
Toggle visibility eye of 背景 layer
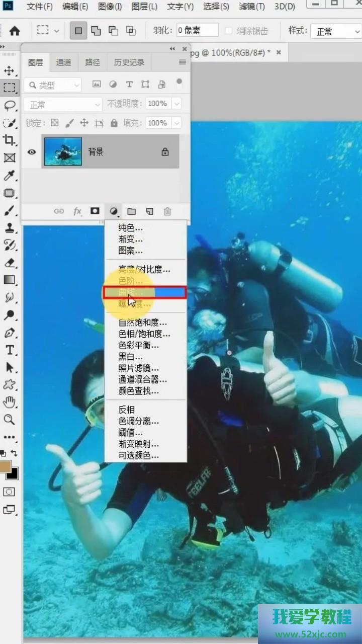coord(32,151)
